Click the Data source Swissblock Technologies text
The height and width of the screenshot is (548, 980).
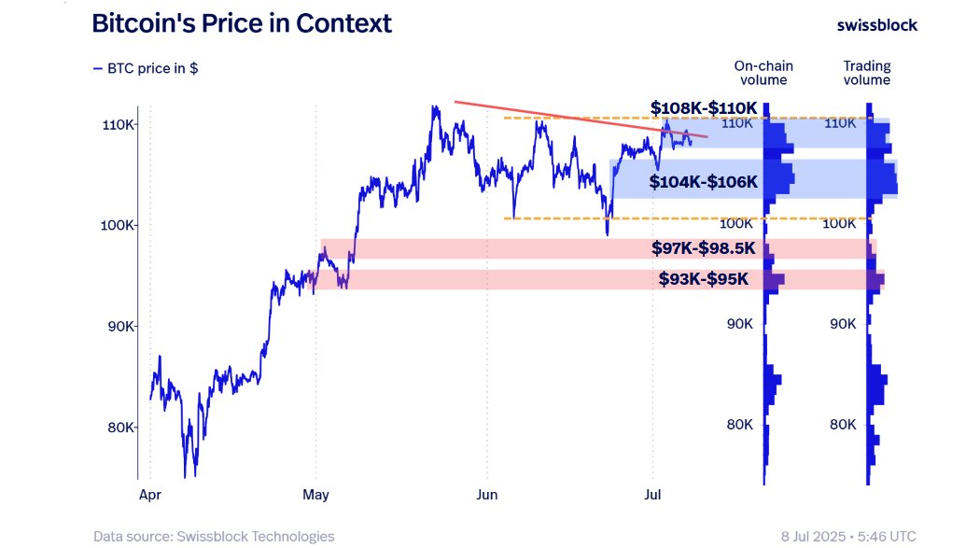pyautogui.click(x=214, y=536)
